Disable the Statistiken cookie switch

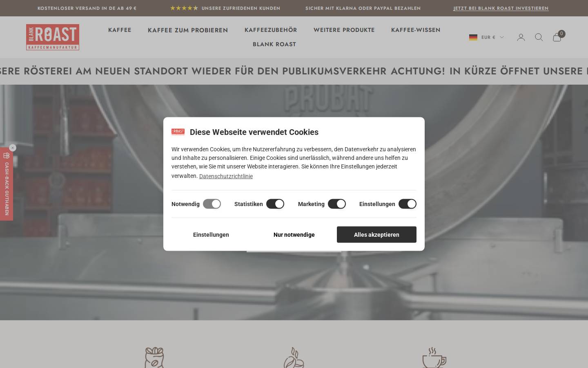pyautogui.click(x=275, y=204)
